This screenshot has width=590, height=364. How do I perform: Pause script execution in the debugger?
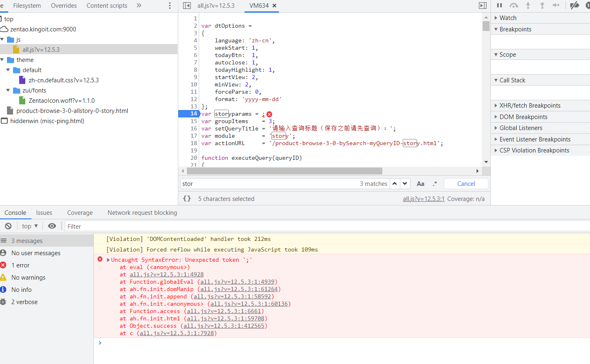[x=499, y=5]
